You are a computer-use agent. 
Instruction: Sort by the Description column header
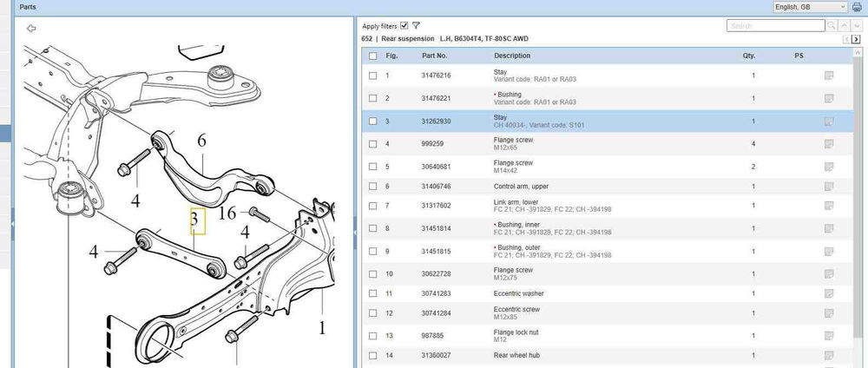512,56
